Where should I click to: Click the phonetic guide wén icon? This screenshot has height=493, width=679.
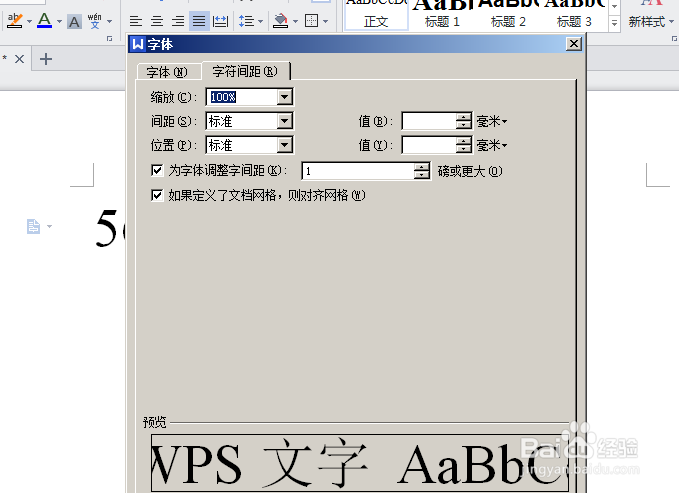coord(94,20)
